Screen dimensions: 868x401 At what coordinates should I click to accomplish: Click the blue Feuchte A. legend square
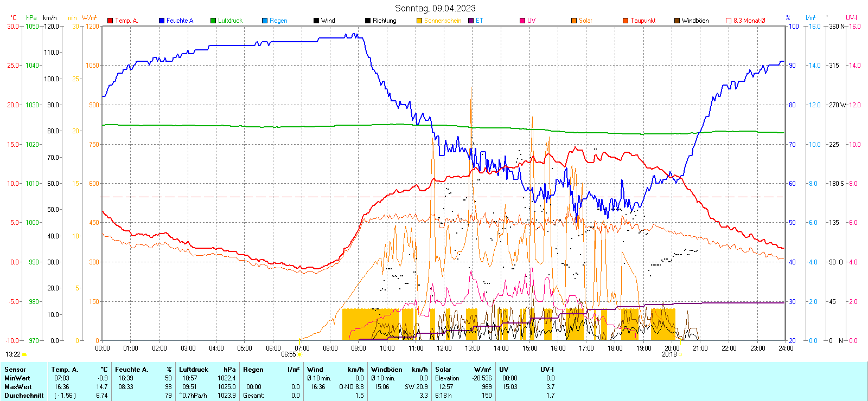click(x=162, y=21)
